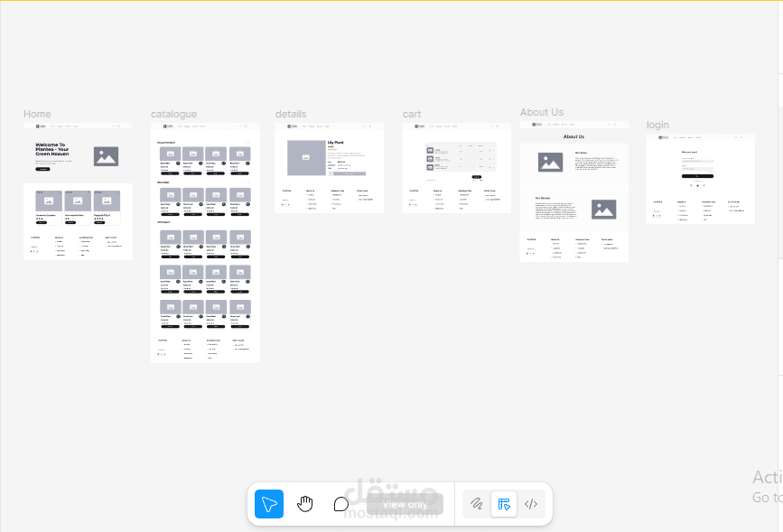Click the 'About Us' heading inside About Us frame
783x532 pixels.
pos(573,136)
